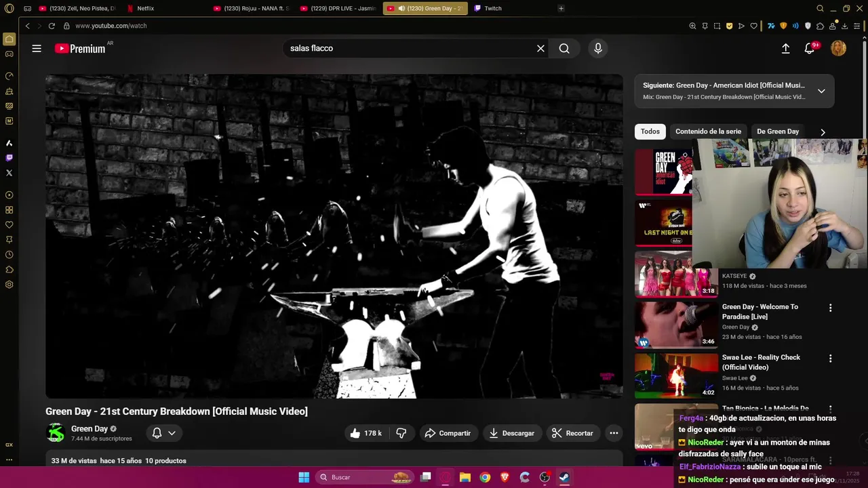Open the 7TV extension icon
The width and height of the screenshot is (868, 488).
click(x=771, y=26)
